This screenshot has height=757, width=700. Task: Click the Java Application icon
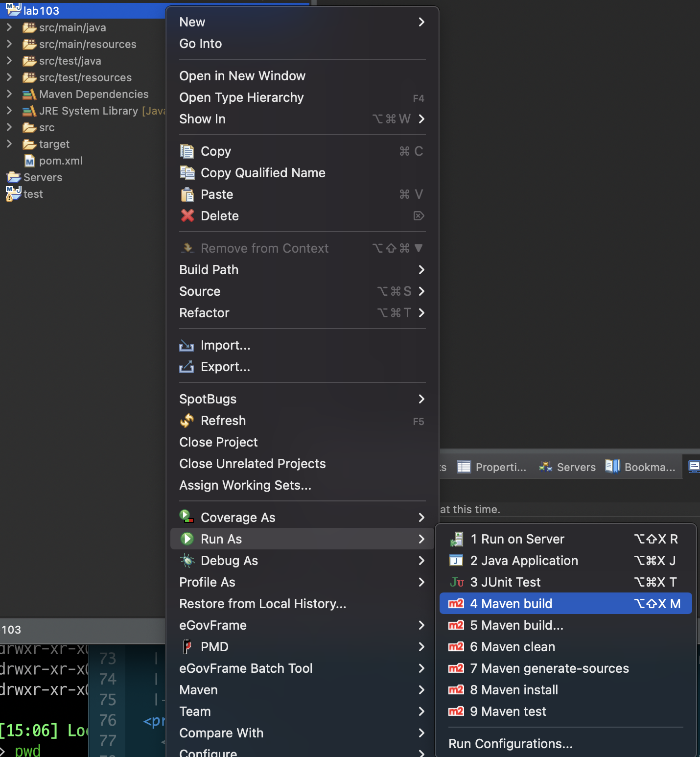pos(456,560)
